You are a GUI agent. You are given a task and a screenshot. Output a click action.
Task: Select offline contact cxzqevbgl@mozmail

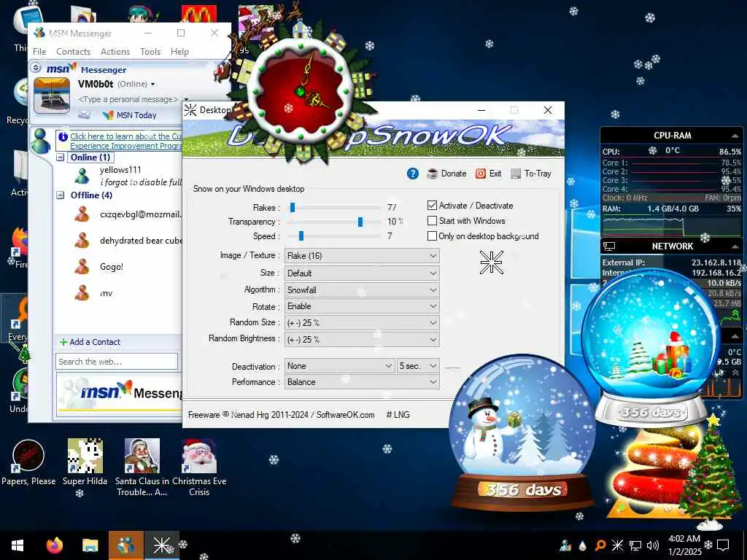[x=141, y=214]
